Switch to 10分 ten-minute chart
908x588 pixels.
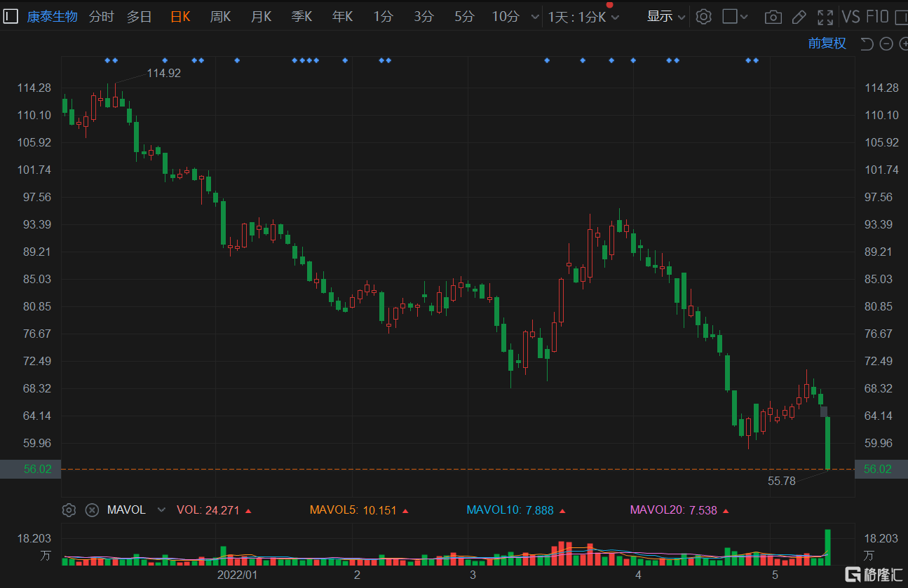[x=505, y=16]
